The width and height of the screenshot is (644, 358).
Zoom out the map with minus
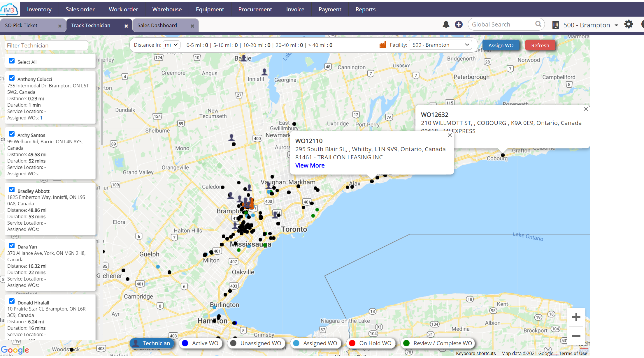click(x=576, y=336)
